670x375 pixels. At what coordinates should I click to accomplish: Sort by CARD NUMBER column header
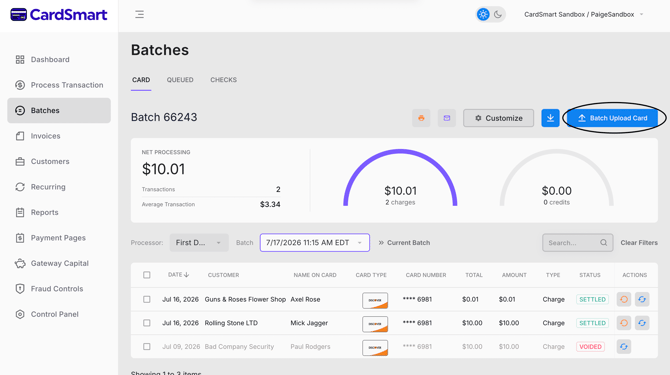point(426,275)
